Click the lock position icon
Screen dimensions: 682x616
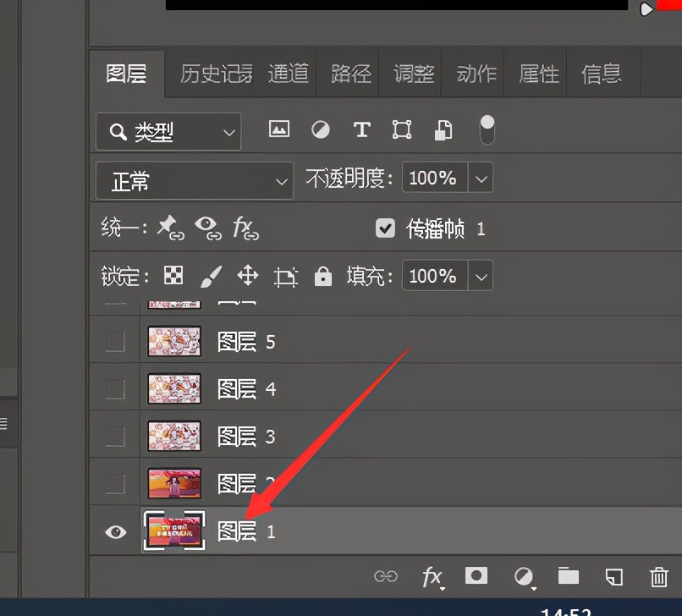(x=248, y=275)
